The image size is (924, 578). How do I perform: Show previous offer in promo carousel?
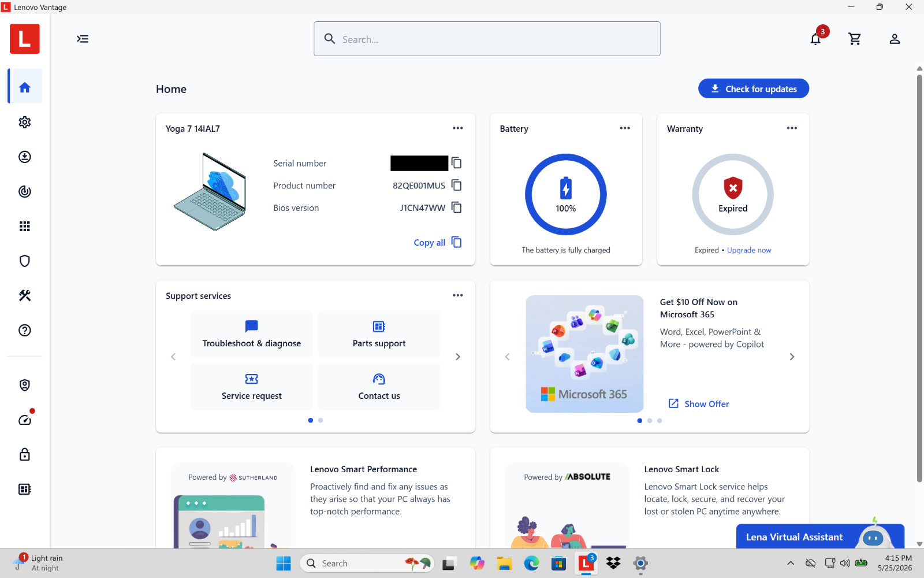[x=508, y=357]
